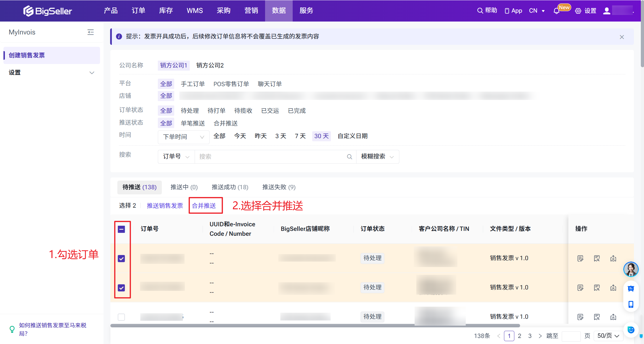Check the third order's unchecked checkbox
The image size is (644, 344).
121,317
